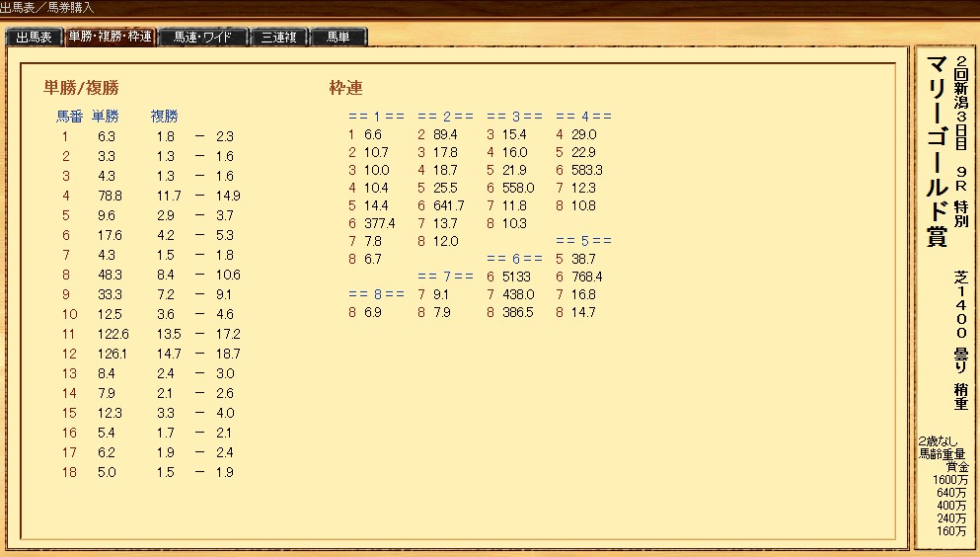980x557 pixels.
Task: Click place odds high value 14.9
Action: 228,196
